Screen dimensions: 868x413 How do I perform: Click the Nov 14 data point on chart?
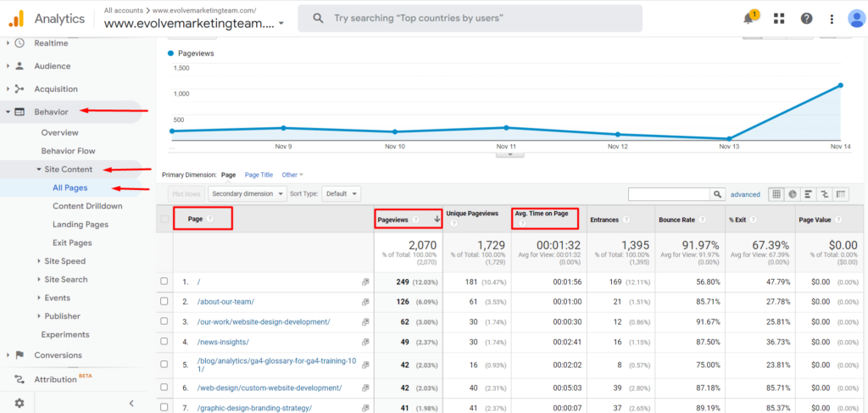pos(840,86)
